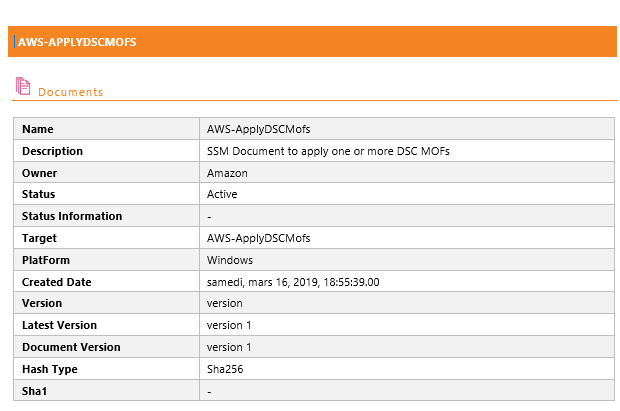The image size is (620, 411).
Task: Select the Name row's AWS-ApplyDSCMofs value
Action: (x=259, y=129)
